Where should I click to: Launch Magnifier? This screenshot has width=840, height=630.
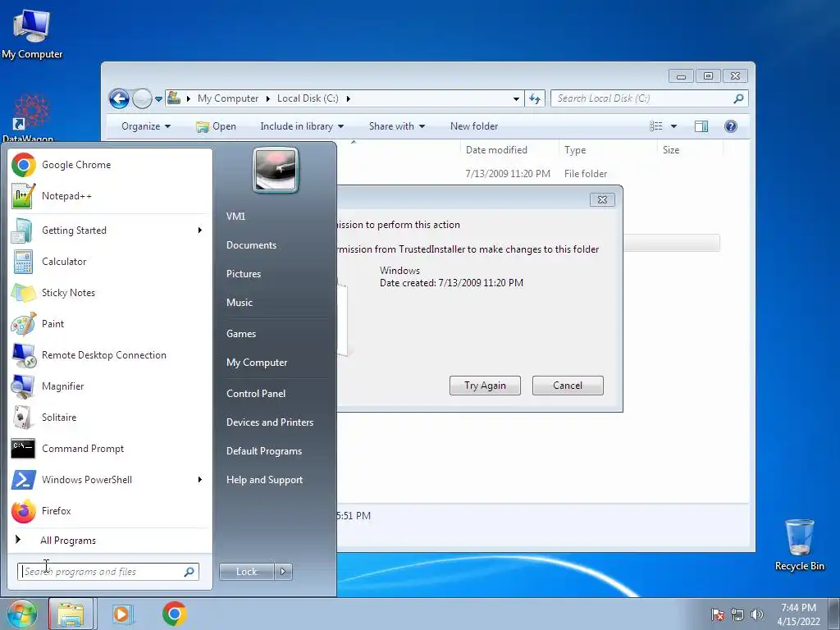coord(110,386)
